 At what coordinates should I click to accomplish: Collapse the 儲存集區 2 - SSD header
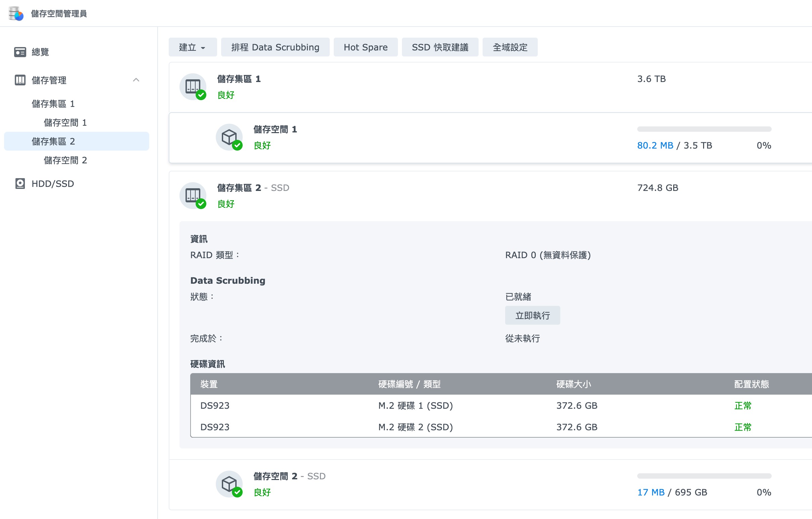tap(253, 188)
